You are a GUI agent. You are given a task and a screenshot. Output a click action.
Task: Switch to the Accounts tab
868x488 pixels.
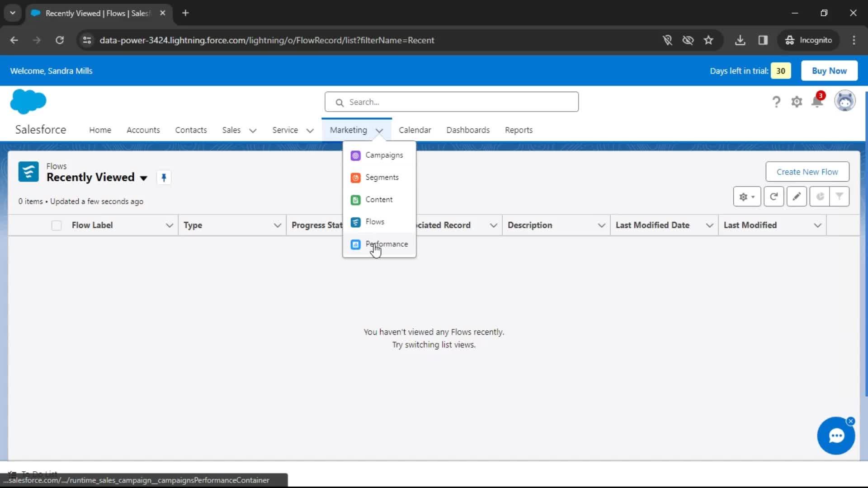[143, 130]
